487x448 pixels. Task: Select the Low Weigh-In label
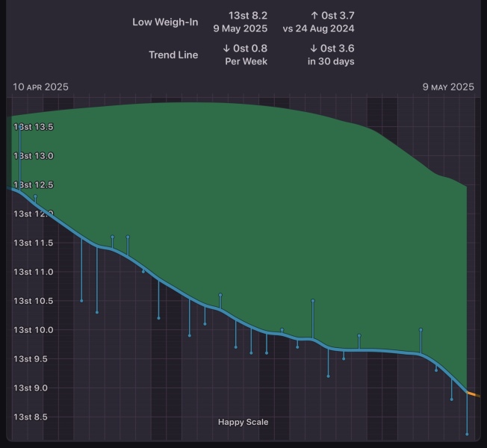[165, 22]
